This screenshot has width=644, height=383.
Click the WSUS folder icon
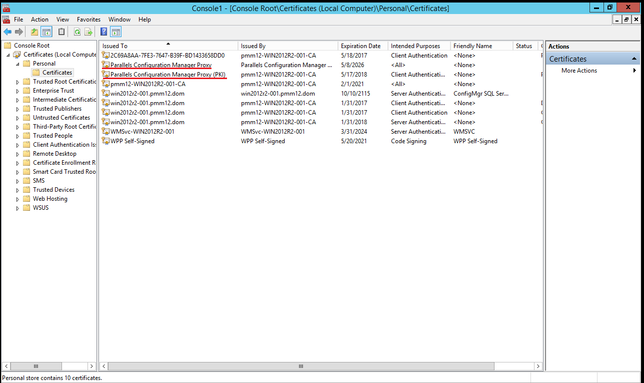[27, 208]
